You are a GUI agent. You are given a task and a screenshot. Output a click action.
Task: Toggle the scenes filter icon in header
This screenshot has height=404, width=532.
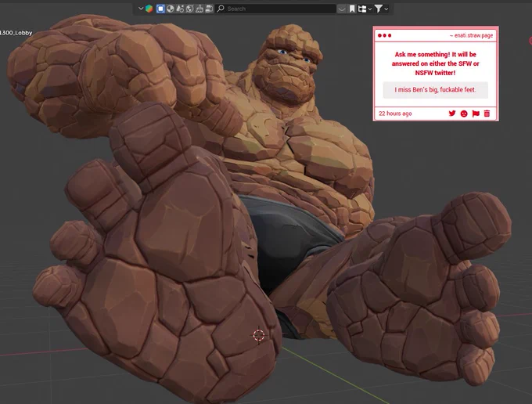tap(171, 9)
